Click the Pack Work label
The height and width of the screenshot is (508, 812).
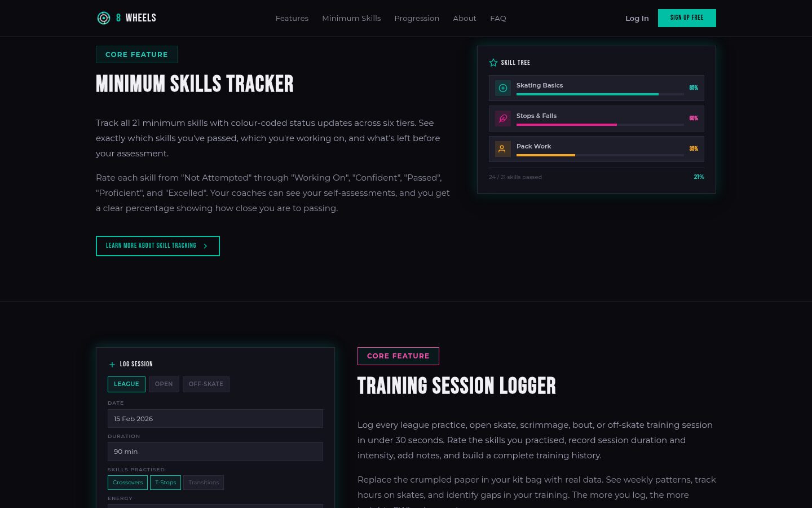(x=533, y=146)
